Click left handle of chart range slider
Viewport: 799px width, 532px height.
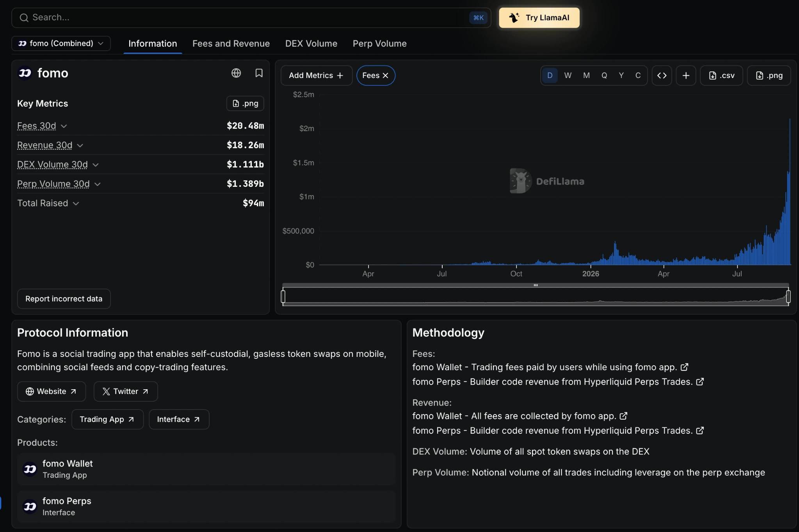point(283,296)
